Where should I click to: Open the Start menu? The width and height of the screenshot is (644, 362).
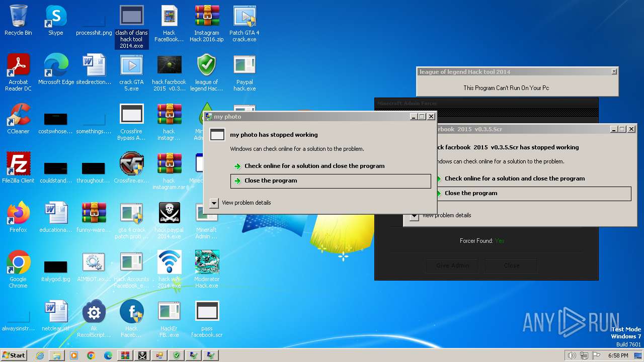(x=14, y=355)
